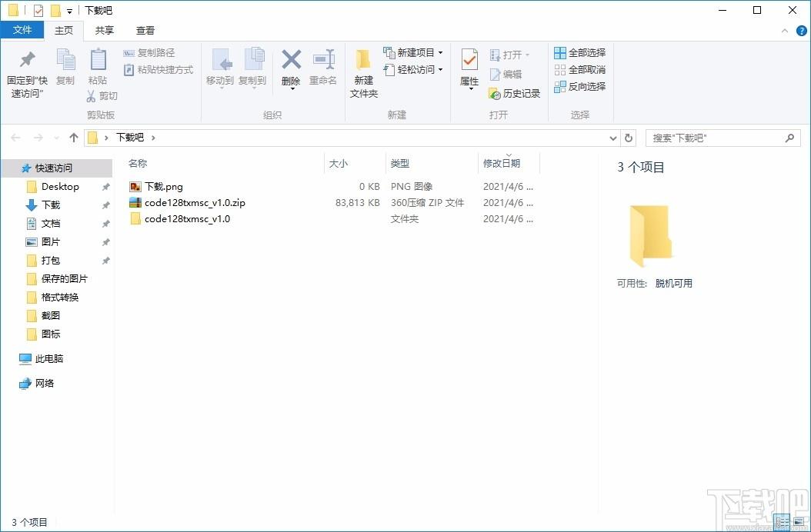
Task: Open 下载 in navigation pane
Action: [51, 204]
